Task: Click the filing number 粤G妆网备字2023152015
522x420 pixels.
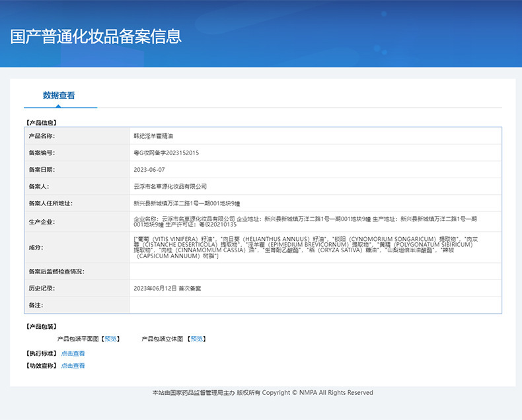Action: coord(166,153)
